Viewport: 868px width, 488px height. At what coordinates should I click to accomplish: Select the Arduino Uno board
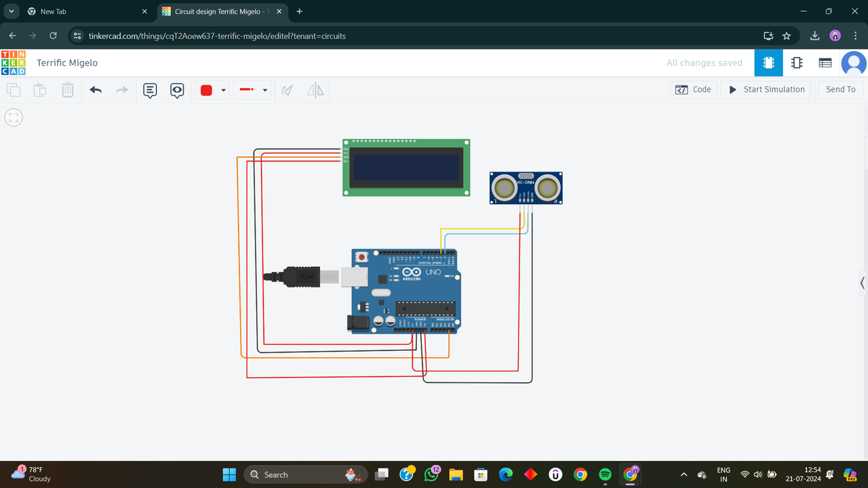[406, 291]
